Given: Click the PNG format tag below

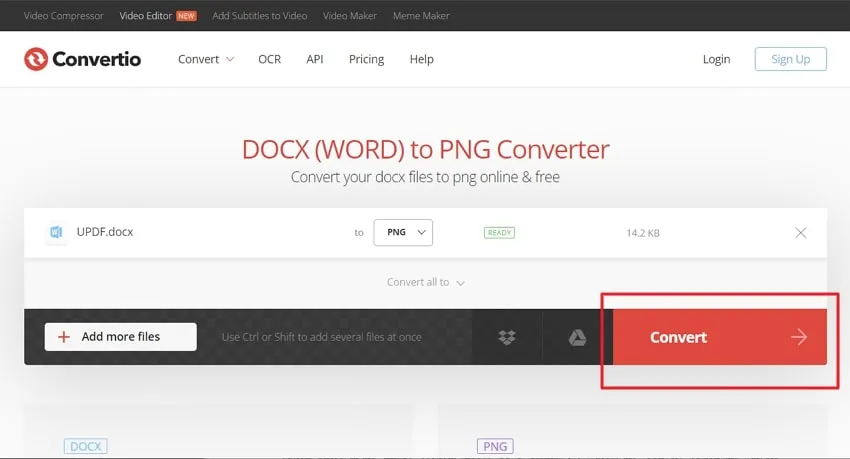Looking at the screenshot, I should [x=495, y=446].
